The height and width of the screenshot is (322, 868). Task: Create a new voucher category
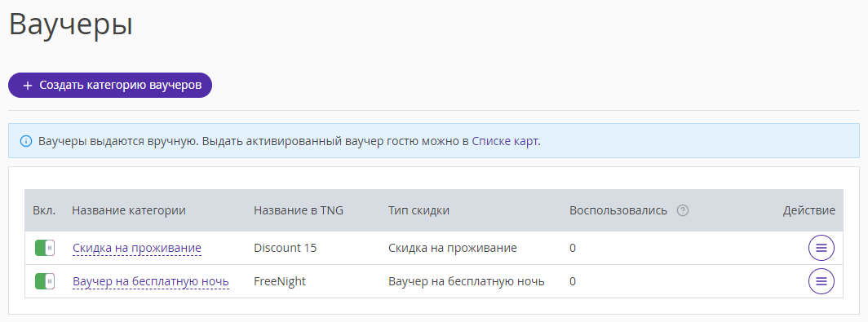[110, 86]
